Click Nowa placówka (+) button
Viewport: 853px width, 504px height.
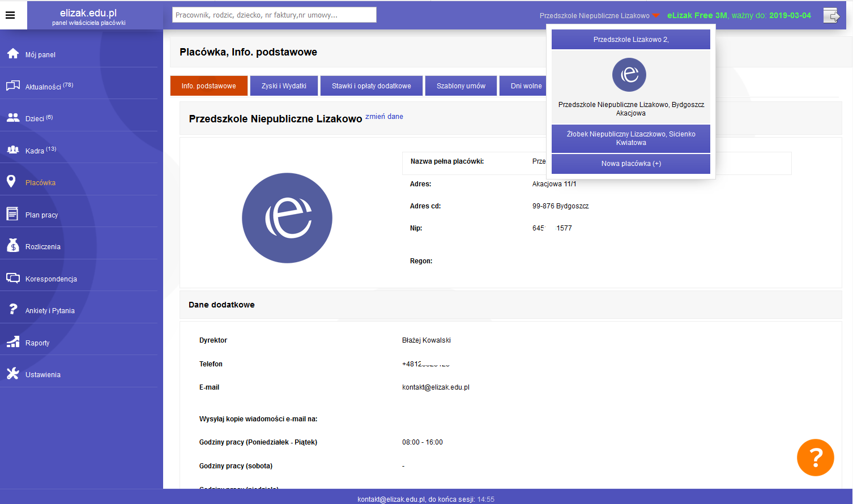631,164
